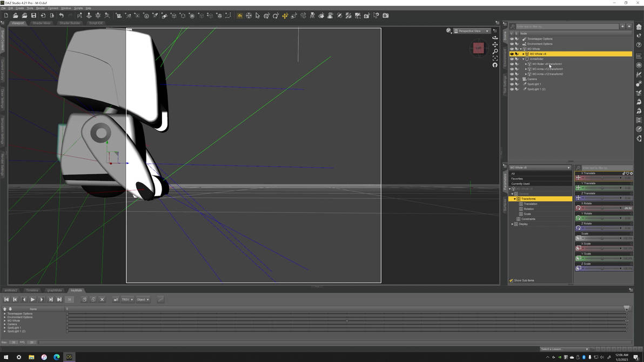Click the viewport zoom magnifier icon
Viewport: 644px width, 362px height.
(495, 51)
